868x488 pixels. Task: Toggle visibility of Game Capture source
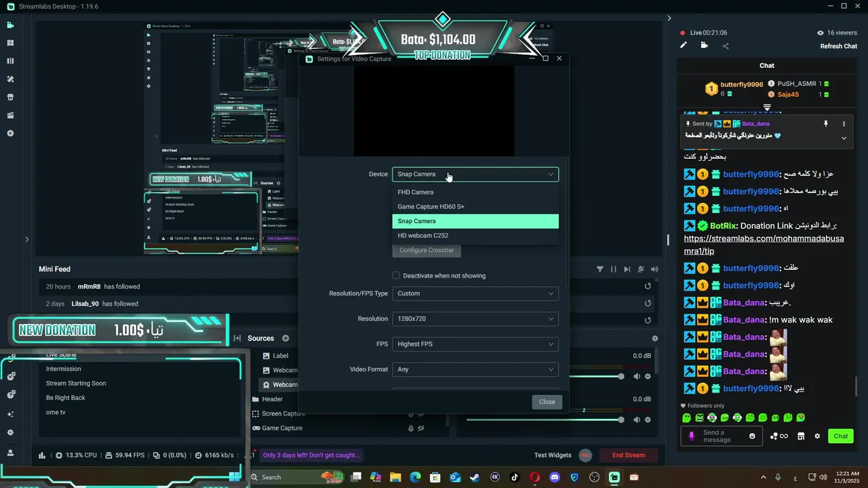coord(421,428)
